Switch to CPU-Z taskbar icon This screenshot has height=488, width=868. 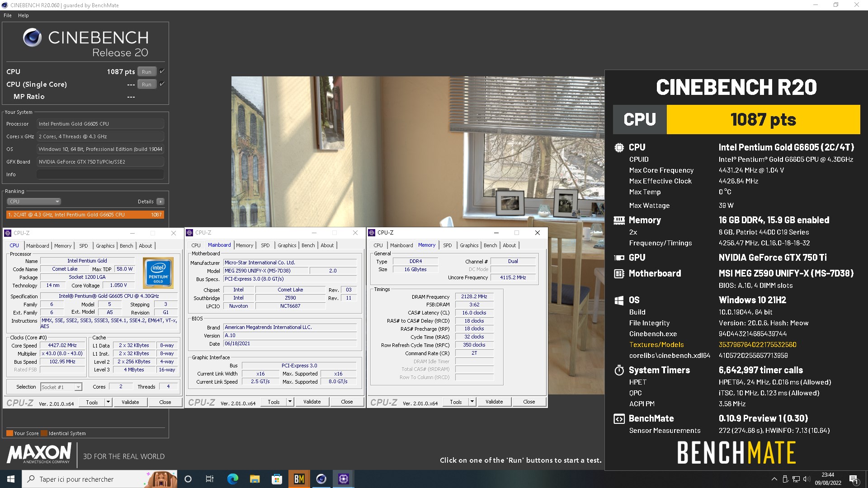point(344,479)
